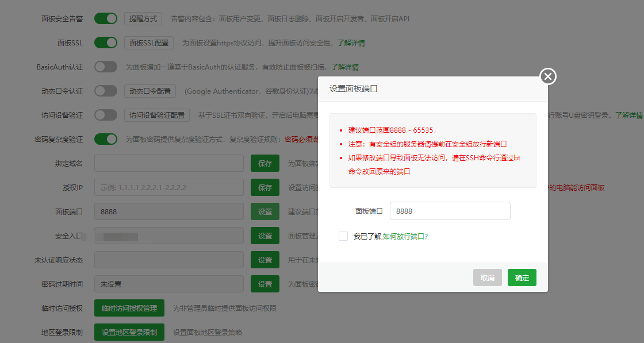Click the 安全入口 input field

(169, 236)
